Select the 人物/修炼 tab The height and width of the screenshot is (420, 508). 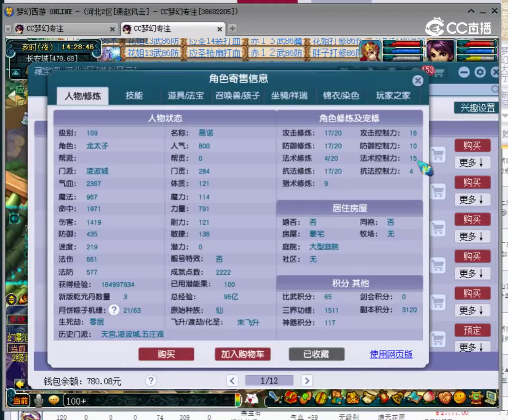point(83,96)
